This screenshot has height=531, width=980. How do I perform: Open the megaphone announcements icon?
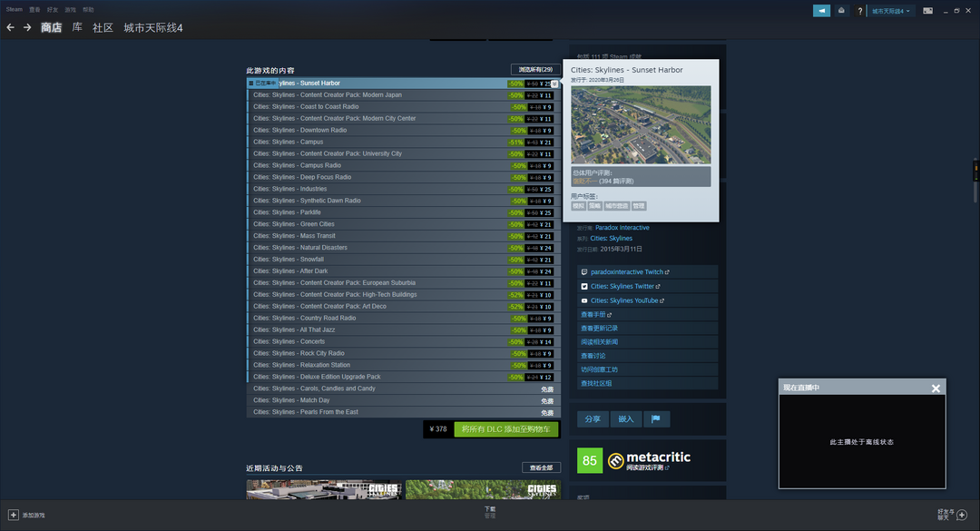tap(821, 11)
